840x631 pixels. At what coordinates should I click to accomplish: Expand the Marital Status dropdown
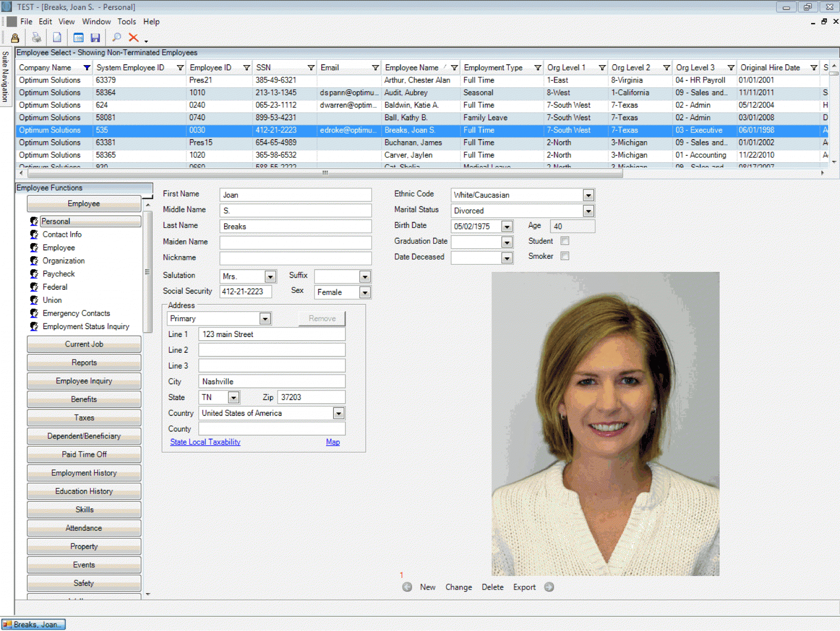coord(589,211)
